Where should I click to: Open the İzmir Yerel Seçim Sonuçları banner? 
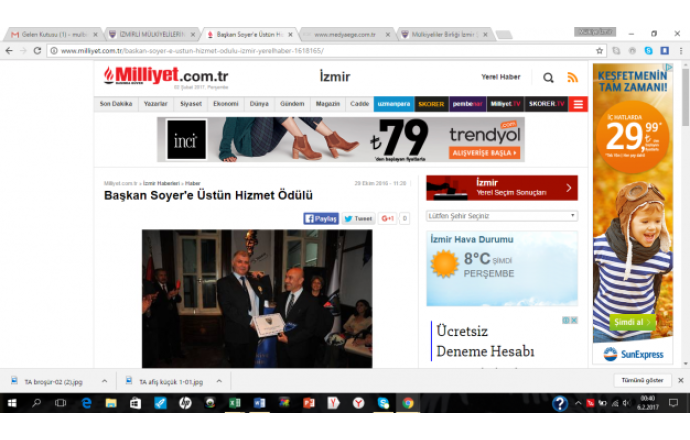click(501, 188)
